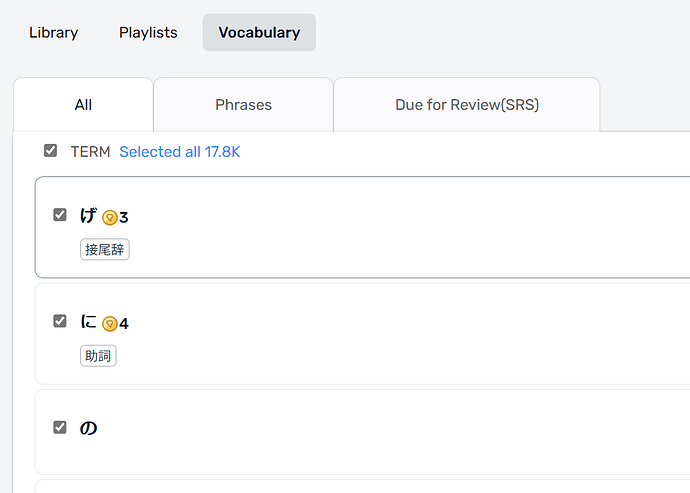Click the gold coin icon beside げ

(110, 217)
